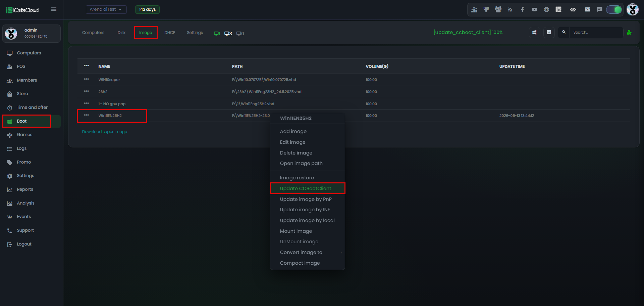Open the chat message icon
This screenshot has height=306, width=644.
pos(599,10)
